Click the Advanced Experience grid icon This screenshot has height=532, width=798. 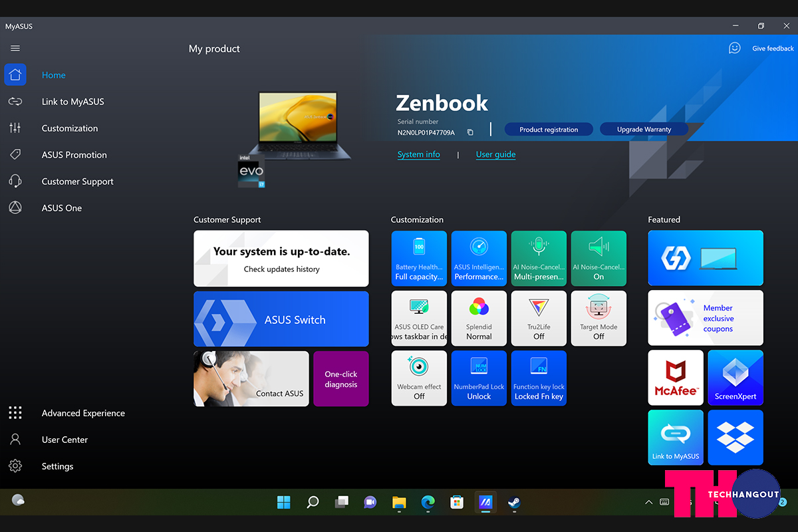[15, 413]
